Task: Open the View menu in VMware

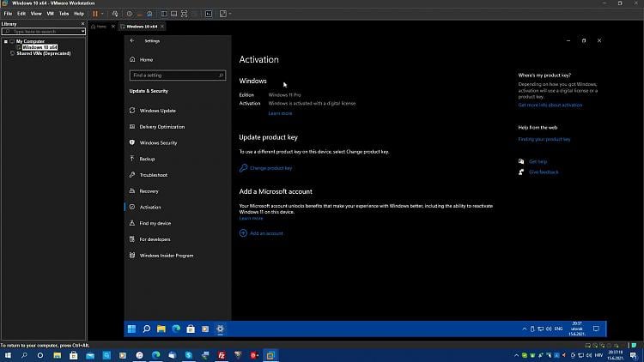Action: (36, 14)
